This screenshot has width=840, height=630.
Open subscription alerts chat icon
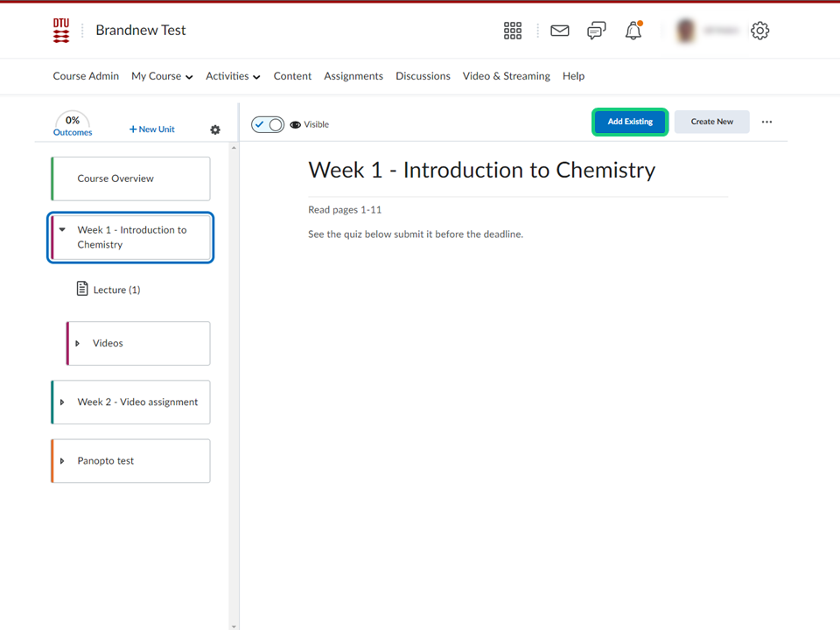[597, 31]
